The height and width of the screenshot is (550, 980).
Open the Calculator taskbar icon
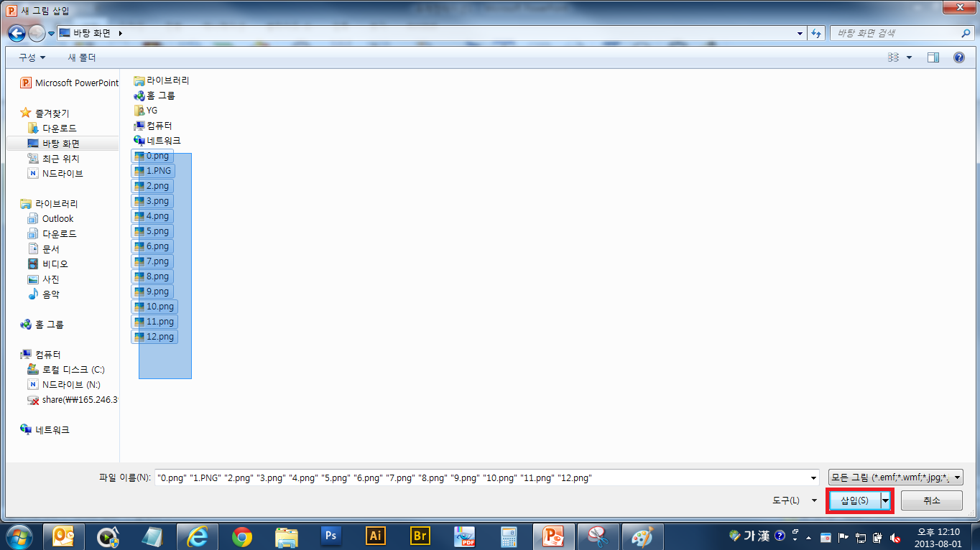[509, 536]
